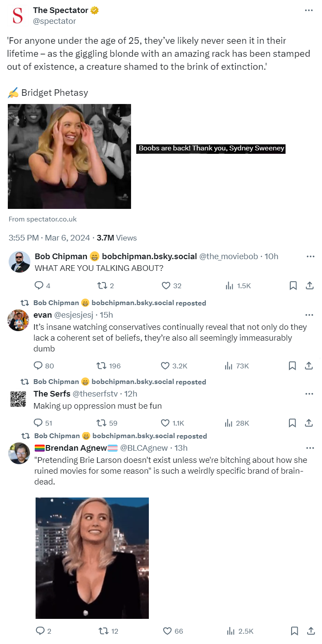Open the GIF in Brendan Agnew's tweet
The width and height of the screenshot is (322, 644).
pyautogui.click(x=92, y=558)
